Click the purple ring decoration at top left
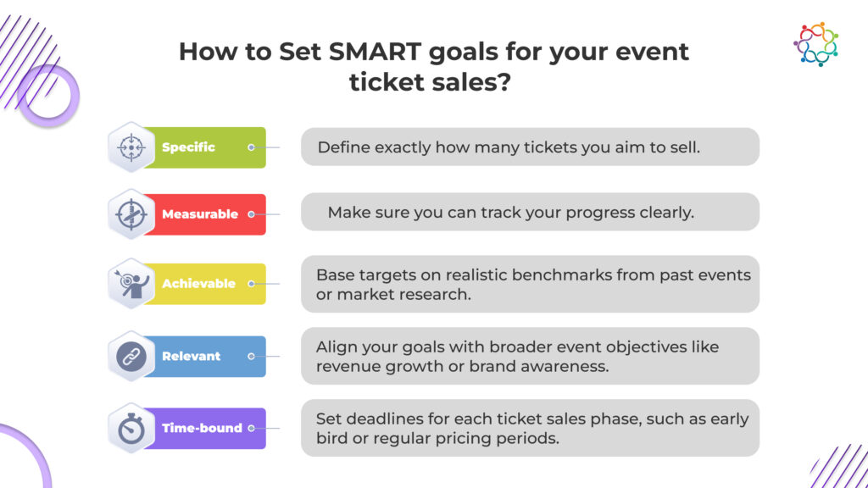868x488 pixels. click(x=48, y=95)
